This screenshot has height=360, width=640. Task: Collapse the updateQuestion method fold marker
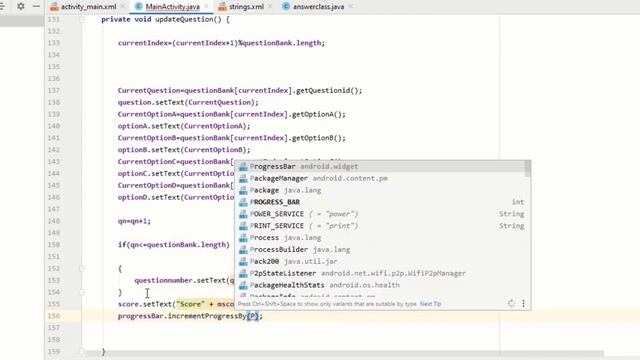click(x=82, y=20)
